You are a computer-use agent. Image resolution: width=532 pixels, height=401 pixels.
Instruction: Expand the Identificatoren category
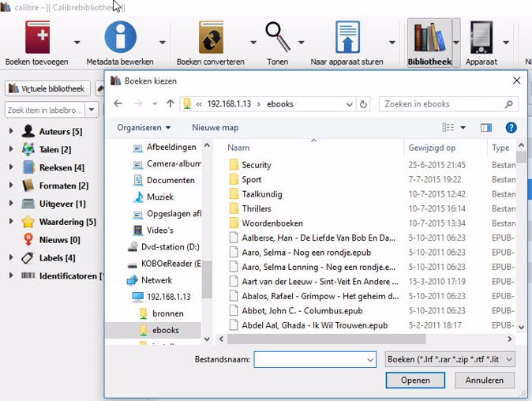[11, 275]
